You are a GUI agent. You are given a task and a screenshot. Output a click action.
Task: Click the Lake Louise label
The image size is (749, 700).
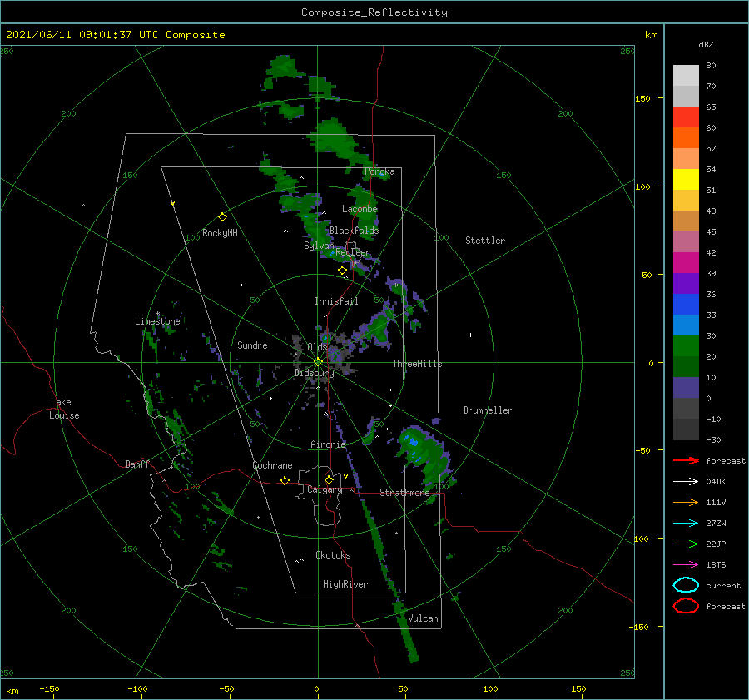[x=64, y=409]
